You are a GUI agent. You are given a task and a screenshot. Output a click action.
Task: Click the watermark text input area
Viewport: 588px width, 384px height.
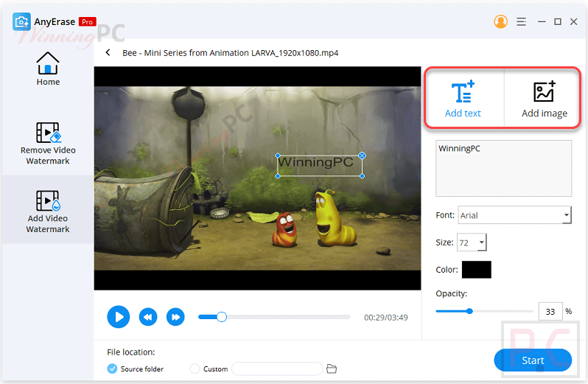[x=503, y=168]
